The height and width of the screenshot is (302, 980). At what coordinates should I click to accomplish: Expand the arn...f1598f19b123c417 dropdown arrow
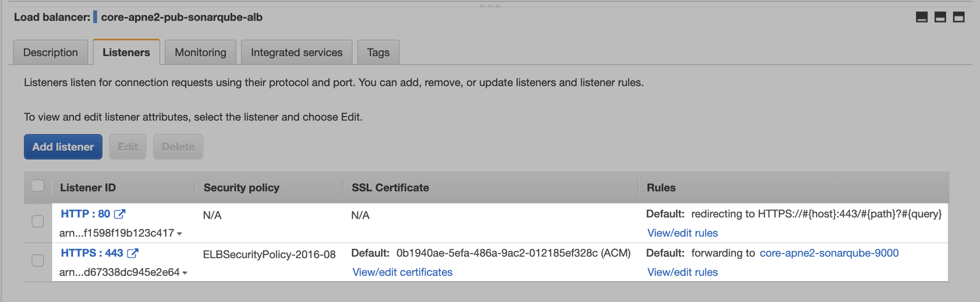coord(179,234)
